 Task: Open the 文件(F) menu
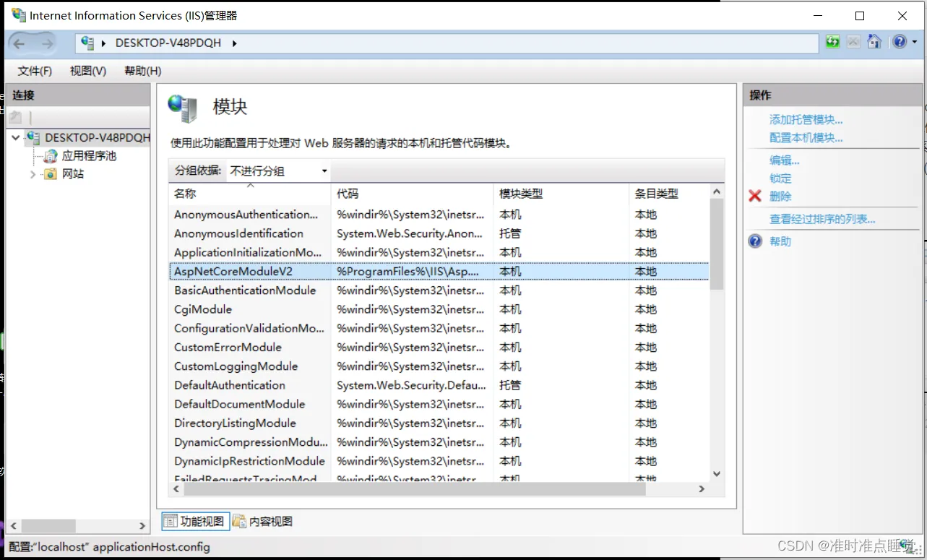35,71
